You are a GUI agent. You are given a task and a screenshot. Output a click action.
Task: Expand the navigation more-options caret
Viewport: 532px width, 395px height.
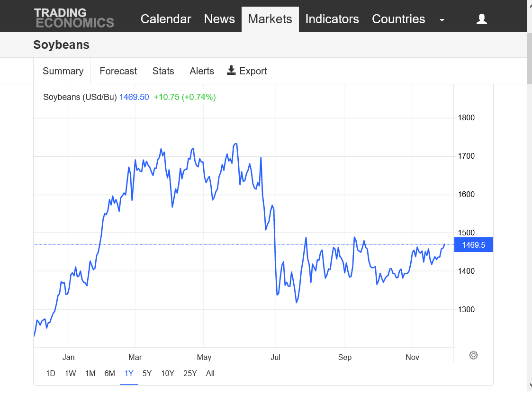tap(442, 20)
